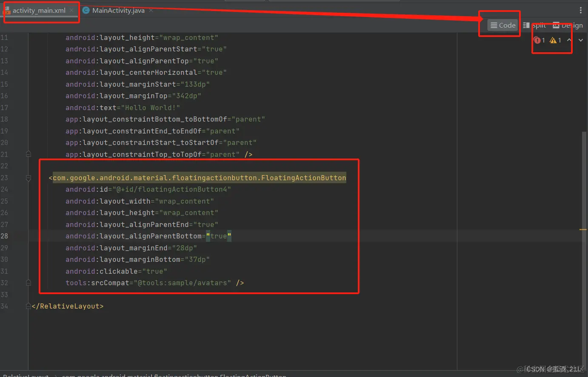The image size is (588, 377).
Task: Click layout_constraintBottom_toBottomOf attribute line
Action: pos(165,119)
